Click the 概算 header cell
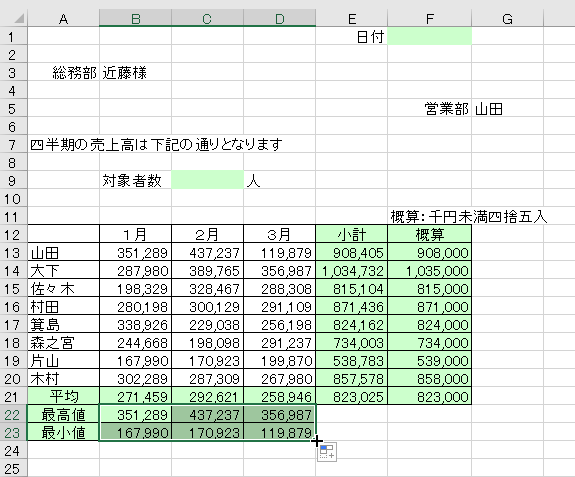 click(429, 234)
